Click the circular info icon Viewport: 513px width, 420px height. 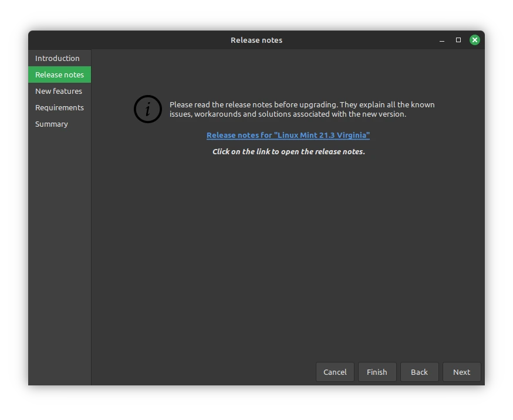point(147,109)
